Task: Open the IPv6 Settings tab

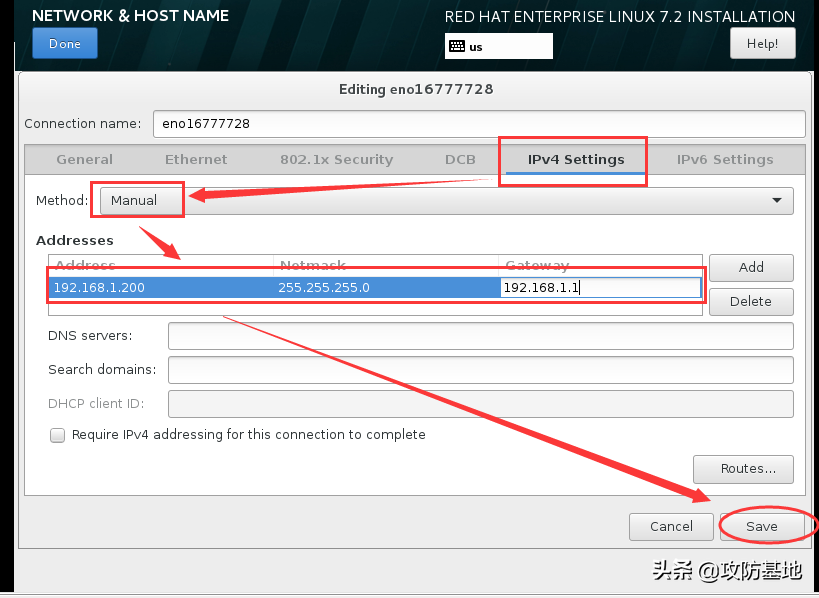Action: point(724,160)
